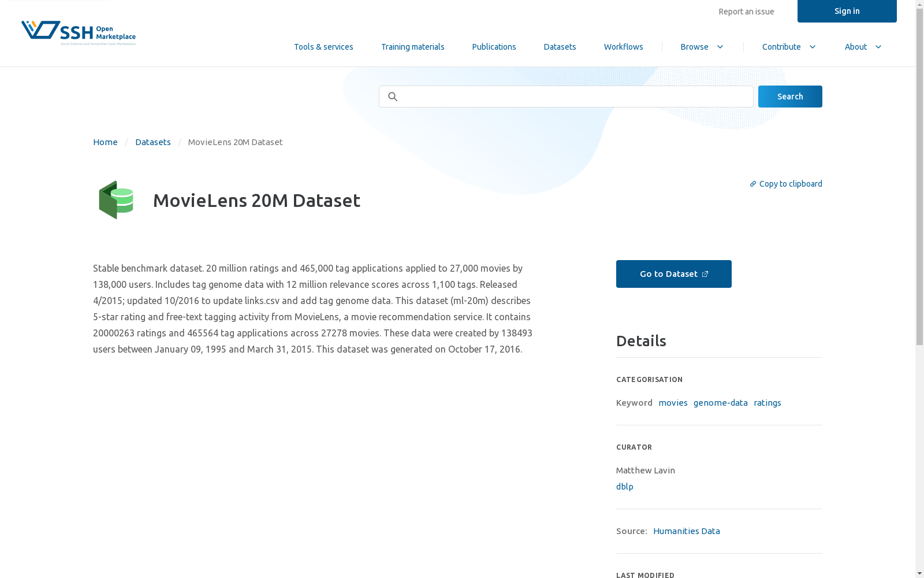Focus the search input field

pyautogui.click(x=566, y=97)
